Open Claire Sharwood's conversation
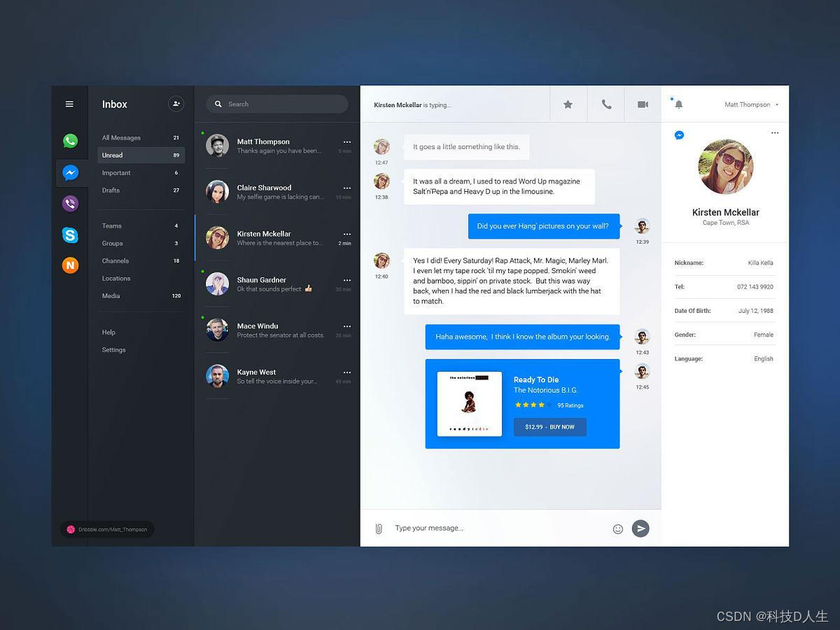Image resolution: width=840 pixels, height=630 pixels. (277, 192)
